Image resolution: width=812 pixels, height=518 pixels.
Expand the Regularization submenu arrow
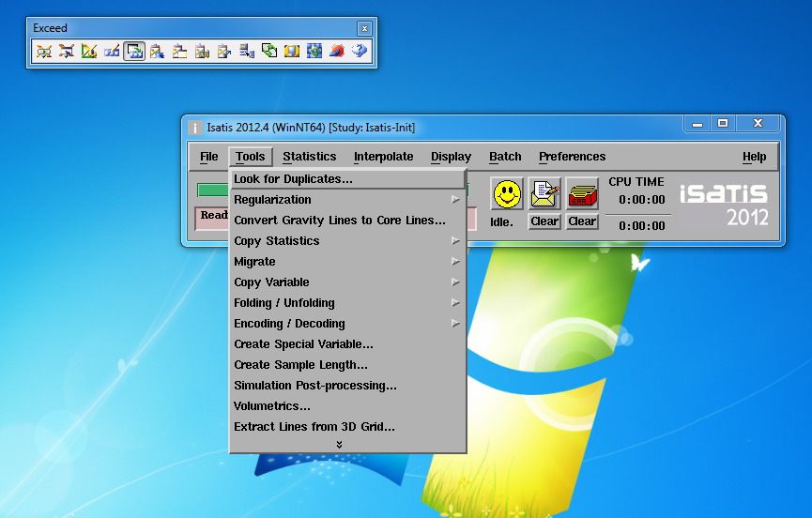(x=455, y=199)
